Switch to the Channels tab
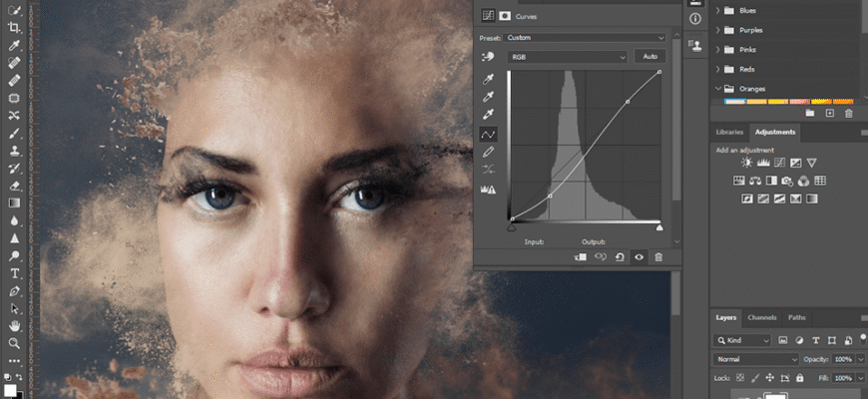This screenshot has height=399, width=868. [761, 318]
